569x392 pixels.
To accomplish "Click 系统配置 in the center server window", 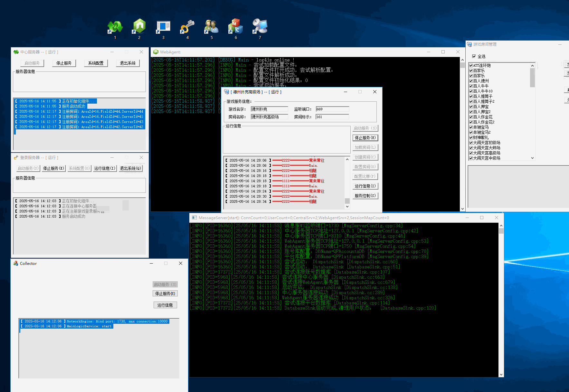I will tap(96, 63).
